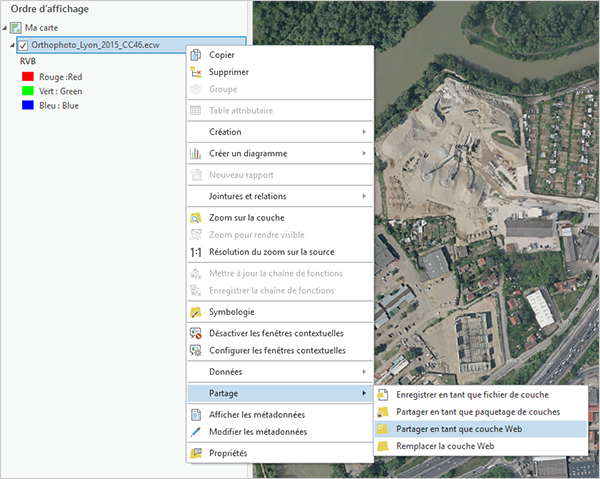Click the Ordre d'affichage panel heading
The image size is (600, 479).
tap(50, 9)
